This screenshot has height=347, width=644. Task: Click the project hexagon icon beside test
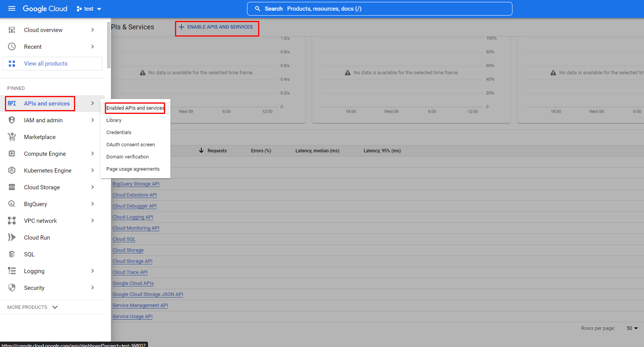pos(79,9)
